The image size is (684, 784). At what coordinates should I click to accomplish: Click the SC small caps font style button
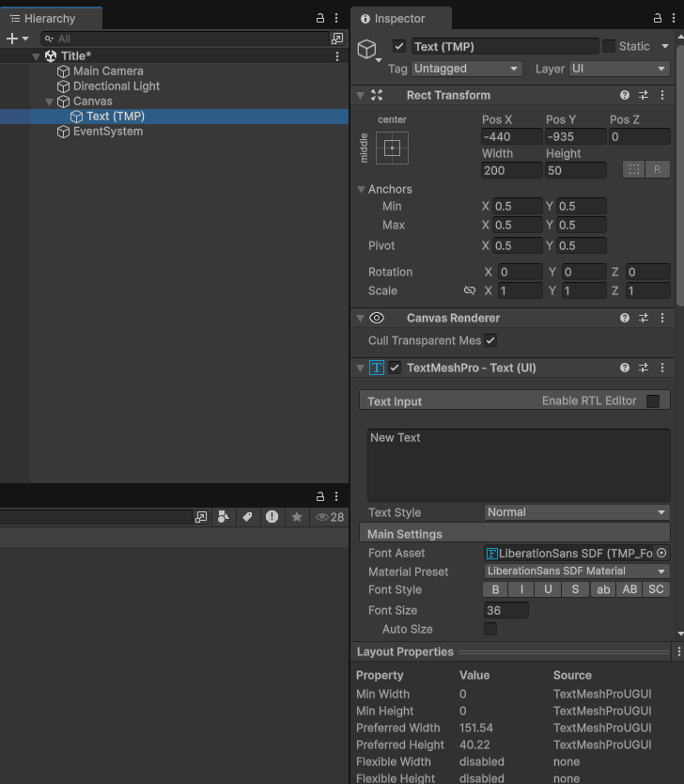point(656,590)
